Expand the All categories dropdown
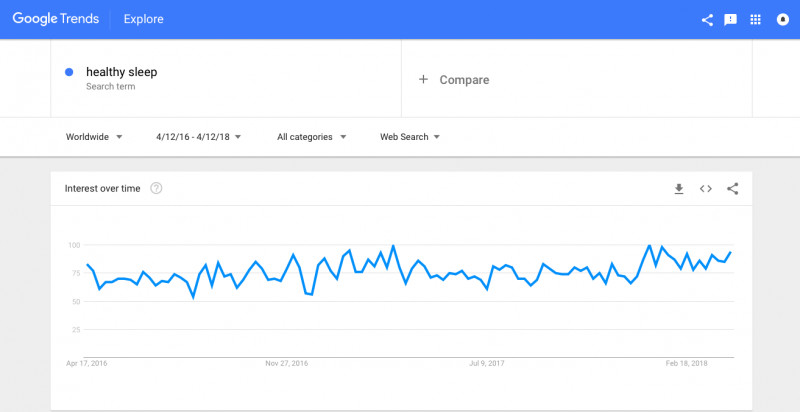The image size is (800, 412). 311,137
